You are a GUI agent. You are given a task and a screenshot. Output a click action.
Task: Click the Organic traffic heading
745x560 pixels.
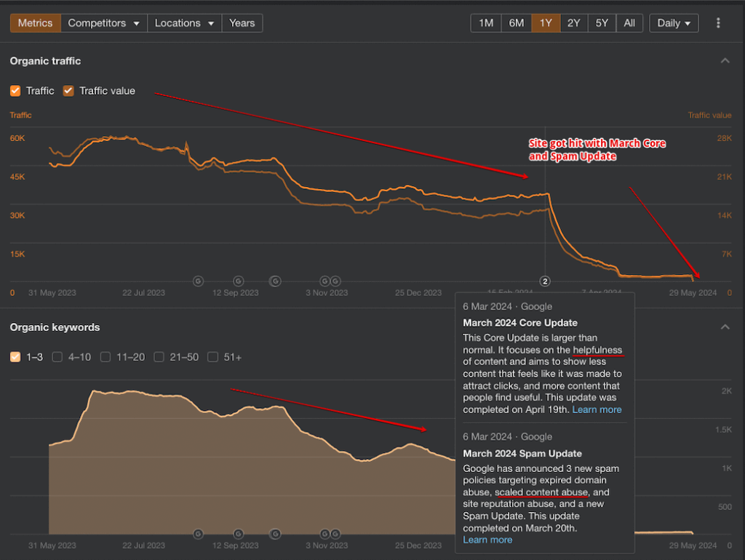tap(45, 61)
